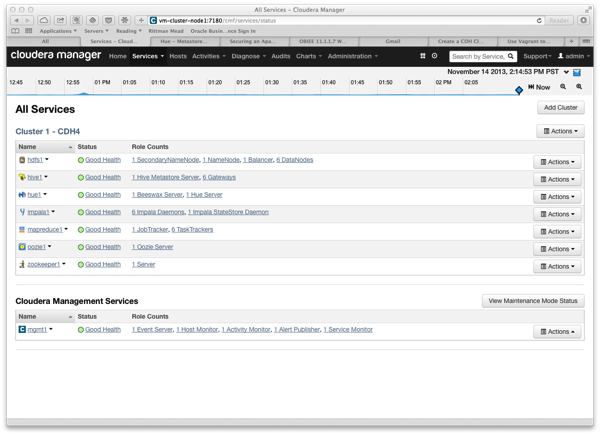Click the browser forward arrow
600x435 pixels.
click(28, 20)
